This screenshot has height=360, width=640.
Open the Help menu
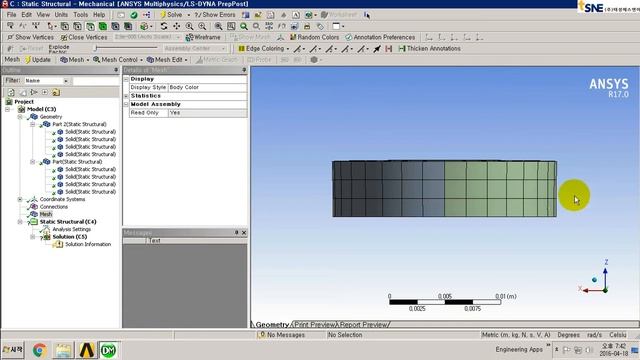(99, 15)
